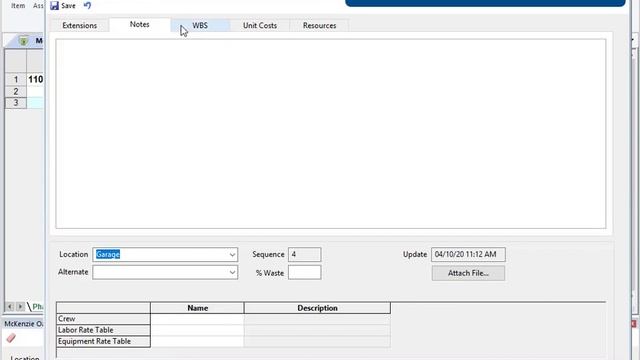Image resolution: width=640 pixels, height=360 pixels.
Task: Click the cell showing 110 in background grid
Action: click(x=36, y=80)
